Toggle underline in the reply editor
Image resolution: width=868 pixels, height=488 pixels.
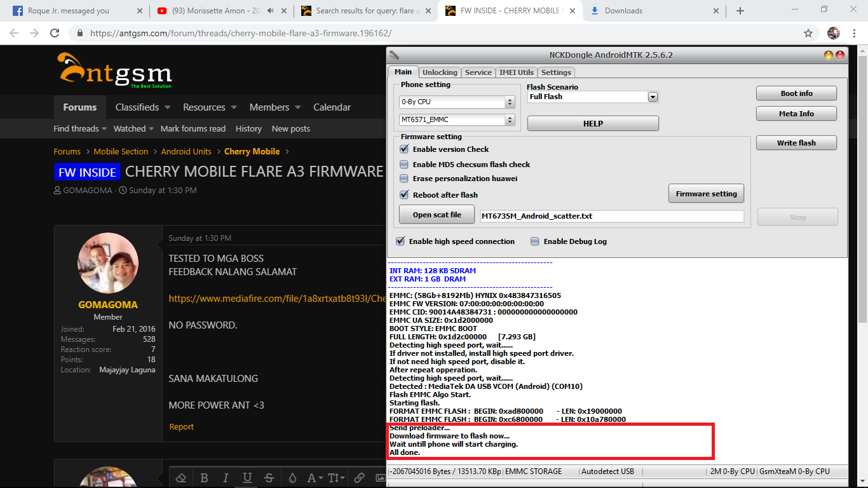coord(247,478)
